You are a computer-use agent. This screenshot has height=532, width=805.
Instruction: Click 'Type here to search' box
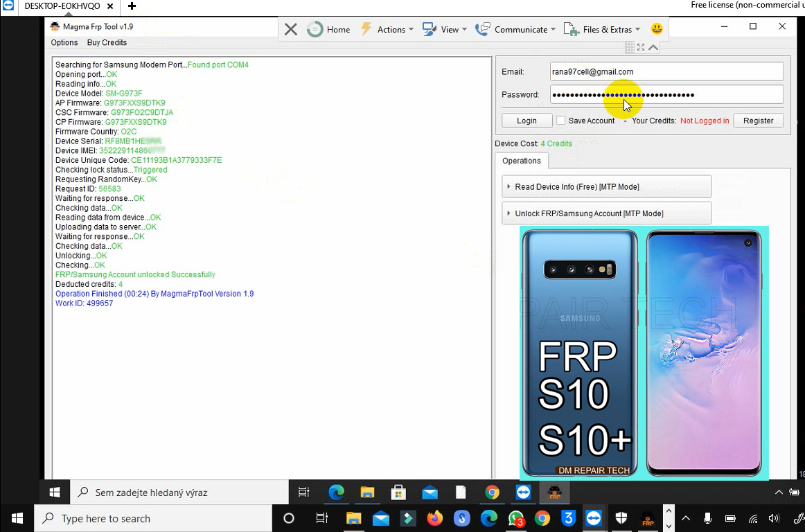(x=152, y=519)
